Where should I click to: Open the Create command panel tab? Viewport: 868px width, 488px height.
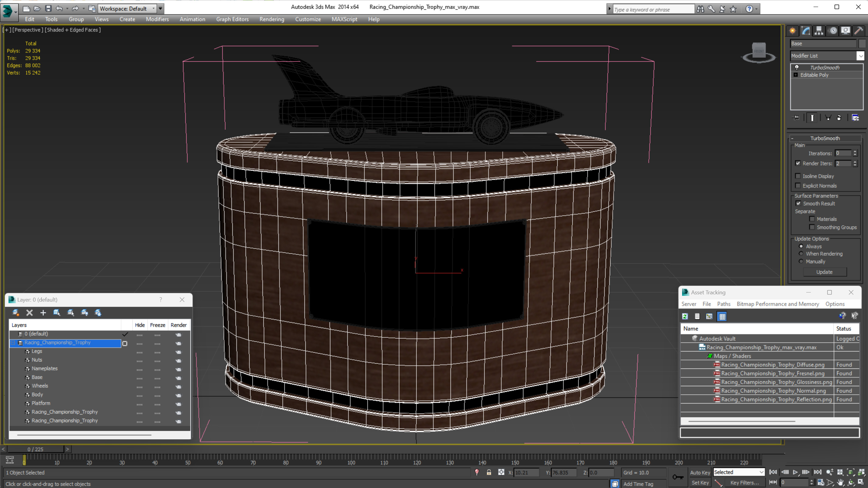[x=793, y=31]
